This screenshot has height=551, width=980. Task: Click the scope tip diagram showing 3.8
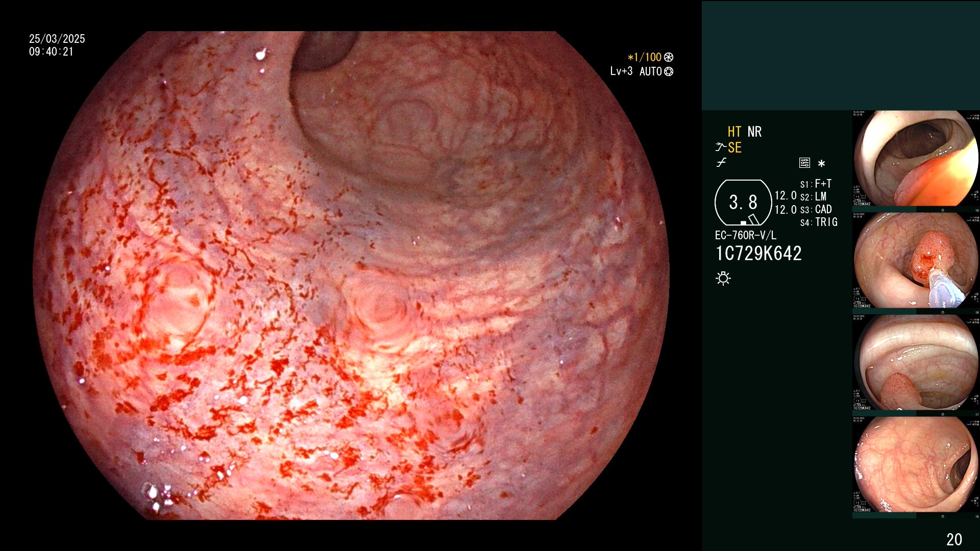click(743, 203)
